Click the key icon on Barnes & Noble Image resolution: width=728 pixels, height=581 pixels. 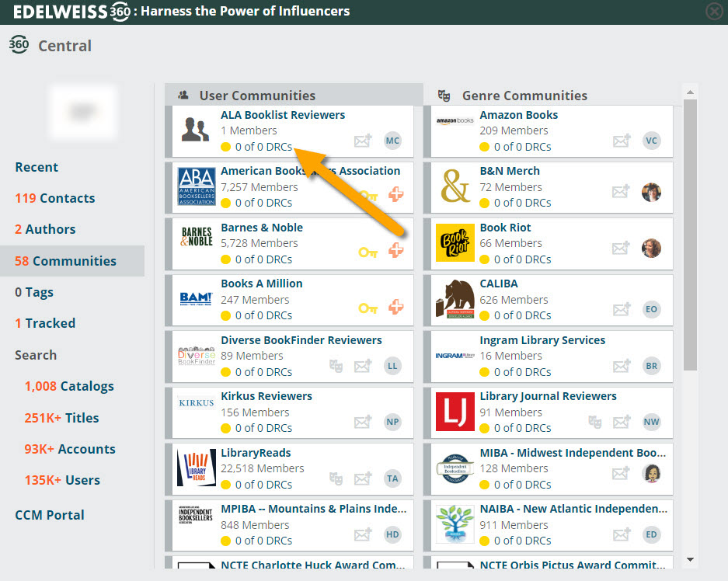coord(367,252)
